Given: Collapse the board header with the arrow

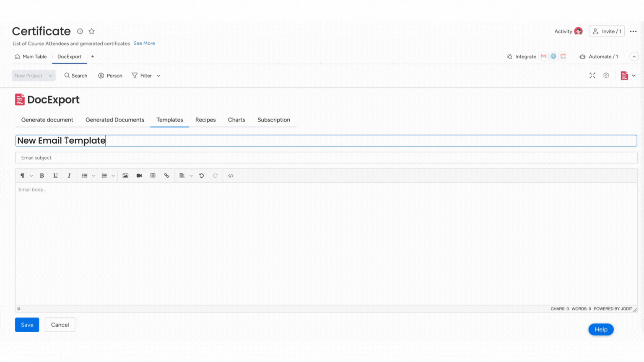Looking at the screenshot, I should coord(634,57).
